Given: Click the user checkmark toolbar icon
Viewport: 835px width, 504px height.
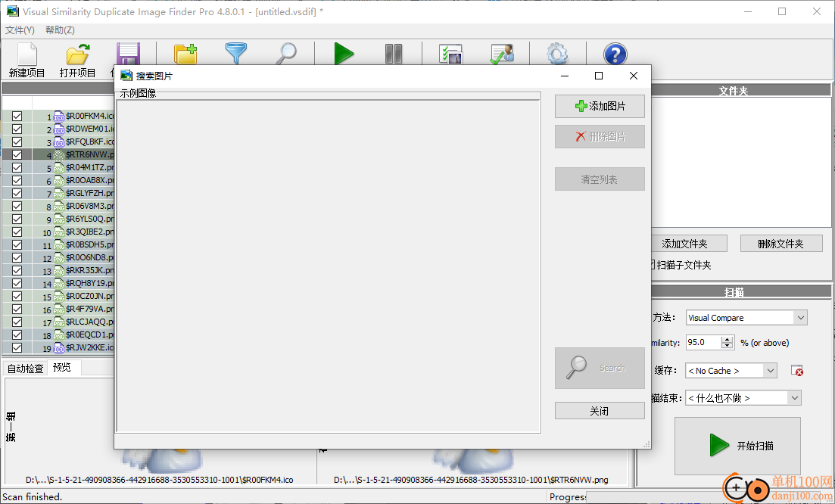Looking at the screenshot, I should click(502, 54).
